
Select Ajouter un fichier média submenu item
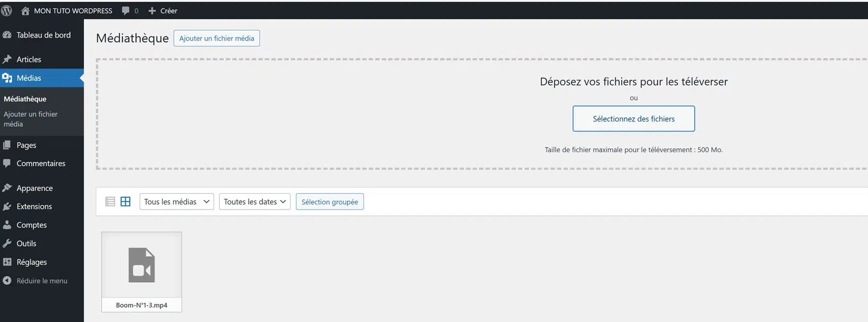(31, 119)
